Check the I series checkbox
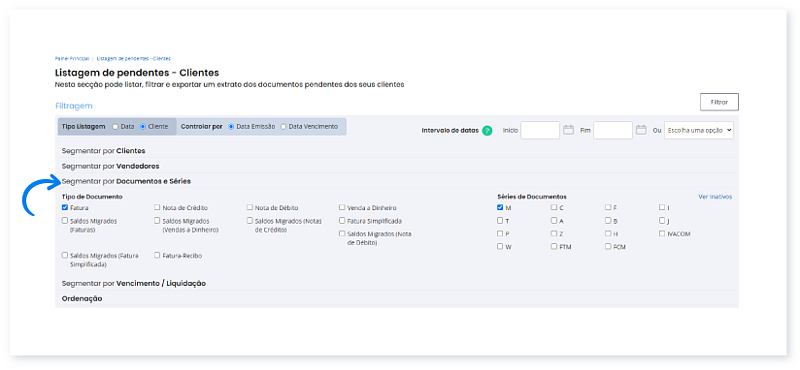 [662, 208]
